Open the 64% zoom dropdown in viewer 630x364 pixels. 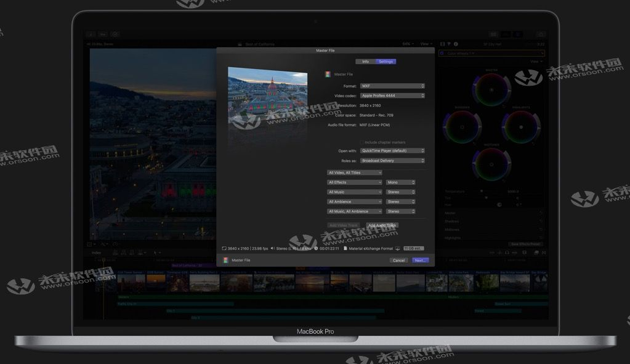click(x=408, y=44)
